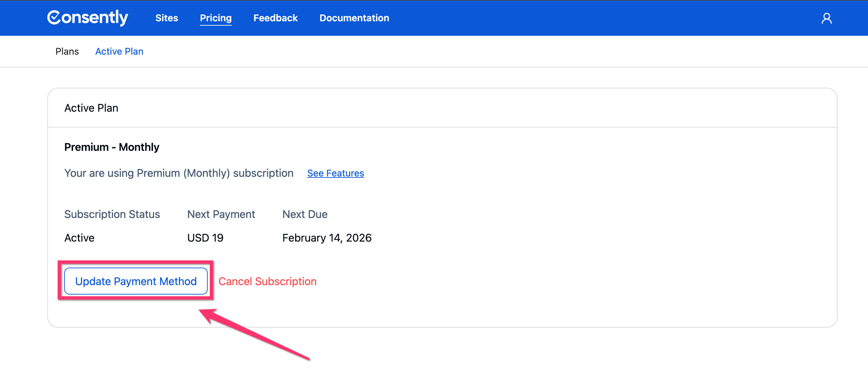Open the user account profile icon

(x=826, y=18)
